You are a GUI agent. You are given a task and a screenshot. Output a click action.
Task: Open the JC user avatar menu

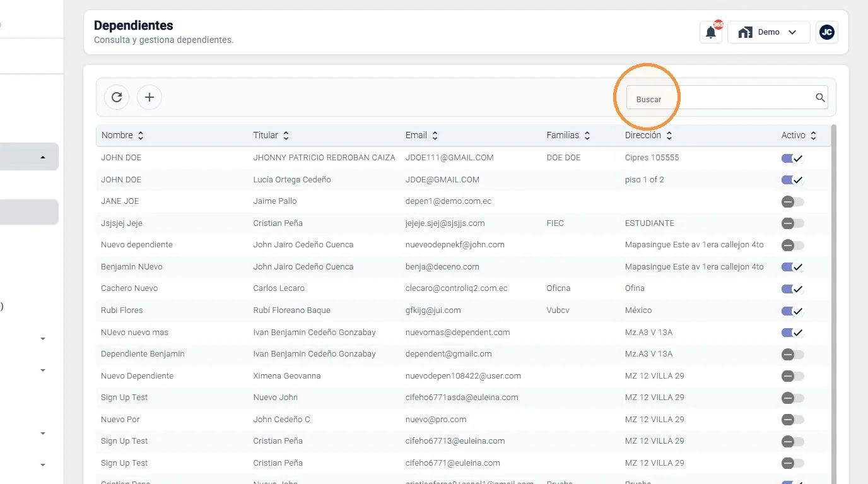[x=827, y=32]
